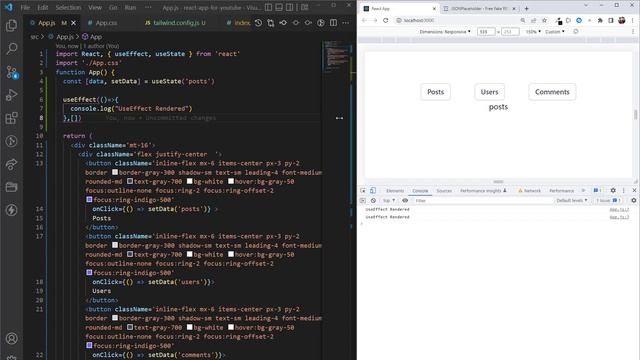Bookmark this page with the star icon

(x=544, y=20)
